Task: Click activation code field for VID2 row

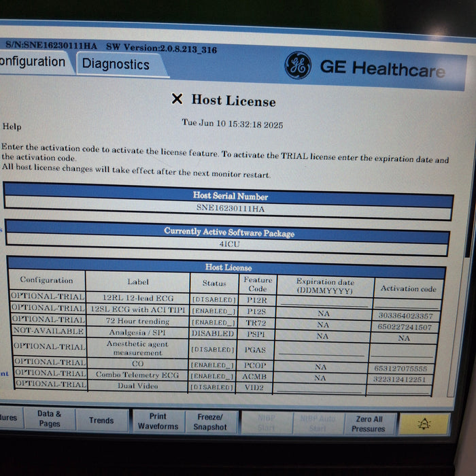Action: [x=399, y=390]
